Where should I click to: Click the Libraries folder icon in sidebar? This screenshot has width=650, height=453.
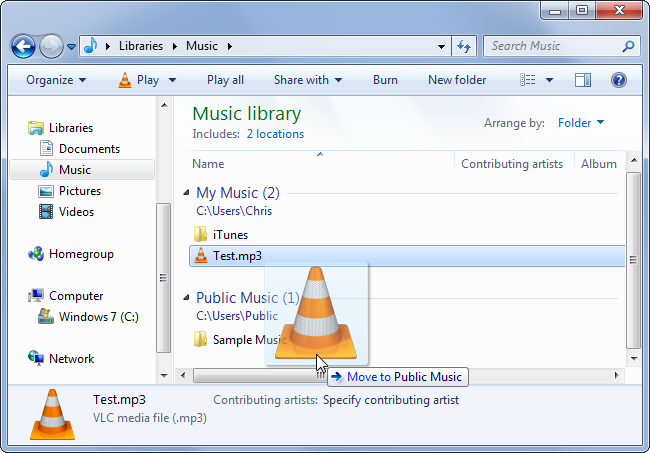(x=36, y=128)
